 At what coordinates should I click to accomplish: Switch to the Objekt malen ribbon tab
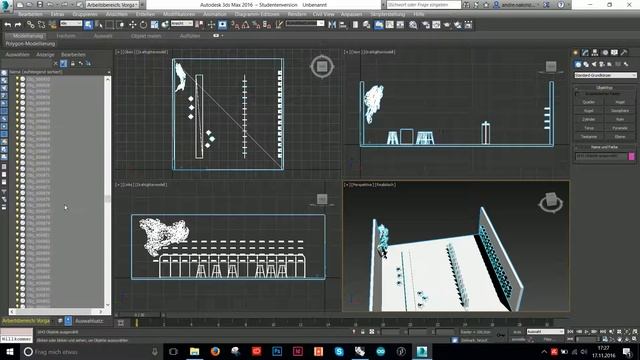(146, 36)
